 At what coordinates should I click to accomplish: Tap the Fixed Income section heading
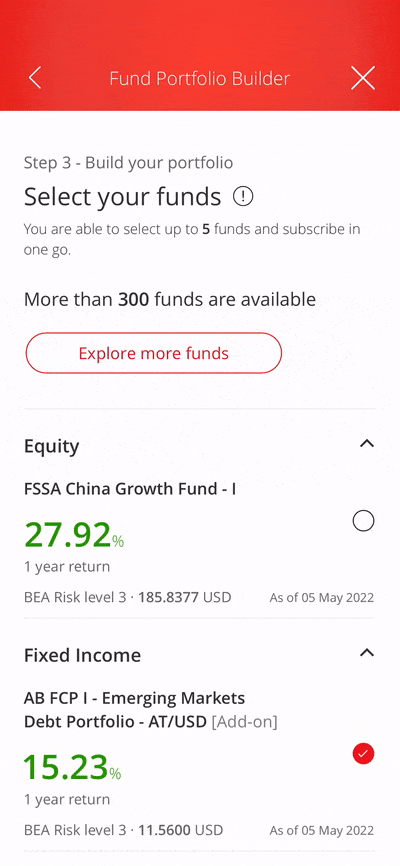[82, 655]
